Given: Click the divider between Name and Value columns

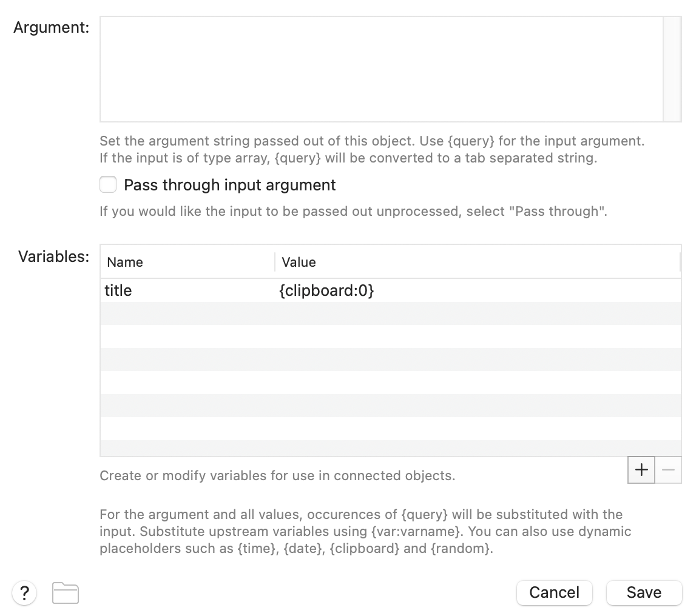Looking at the screenshot, I should (275, 262).
